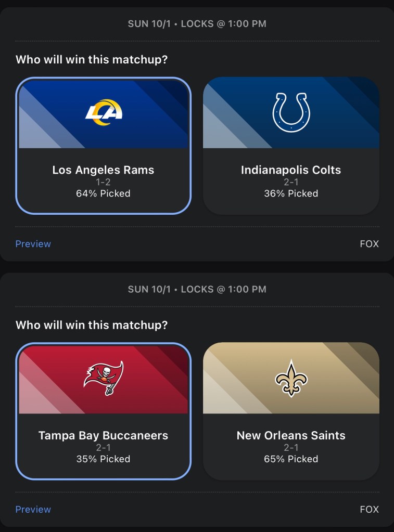
Task: Pick the Indianapolis Colts team name
Action: point(291,170)
